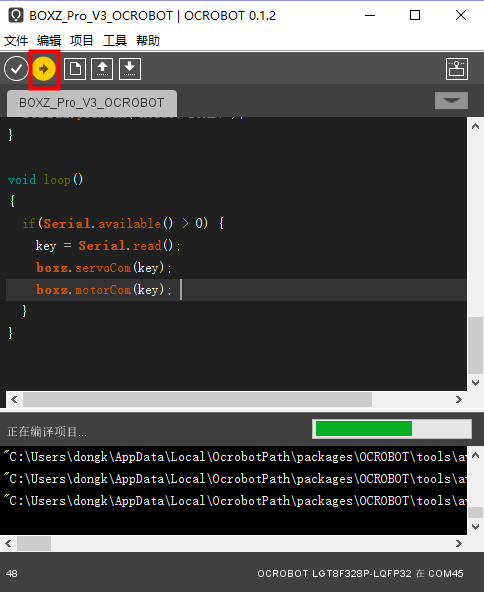Screen dimensions: 484x592
Task: Click the 'boxz.servoCom(key);' line
Action: 104,268
